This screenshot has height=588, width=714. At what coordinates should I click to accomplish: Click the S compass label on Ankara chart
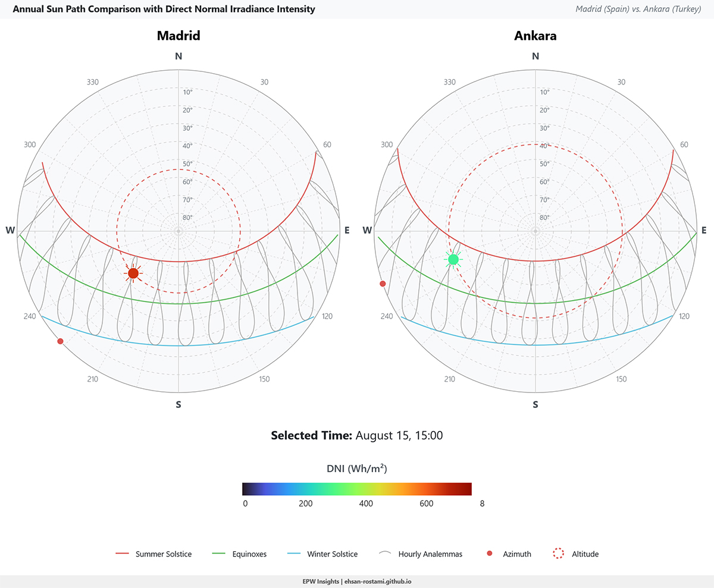pyautogui.click(x=535, y=404)
